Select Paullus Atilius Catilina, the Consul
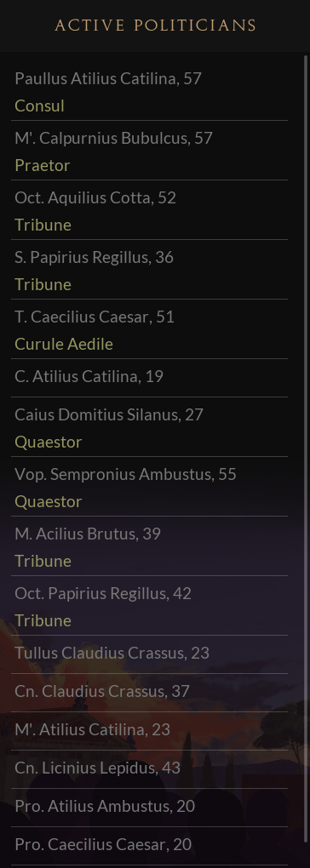Screen dimensions: 310x868 click(x=150, y=91)
